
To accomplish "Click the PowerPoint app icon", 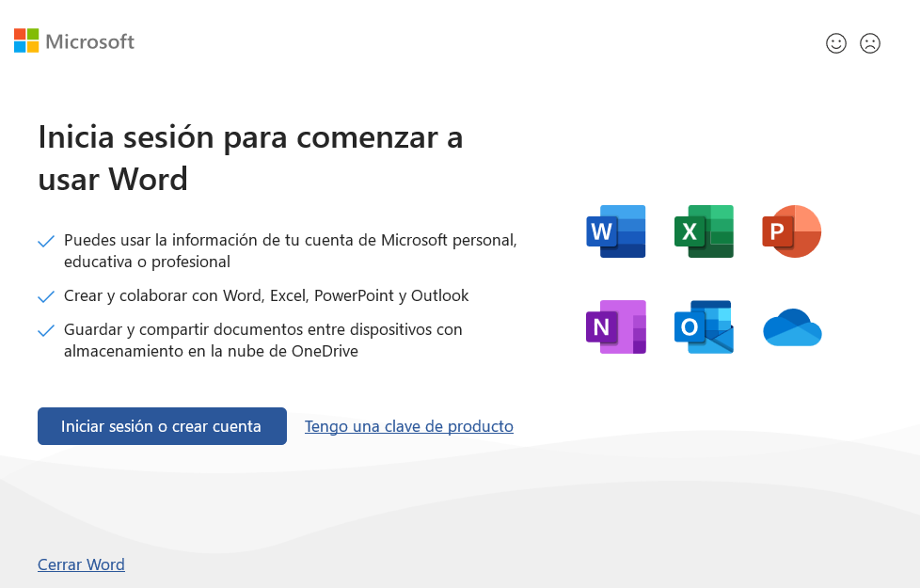I will click(791, 230).
